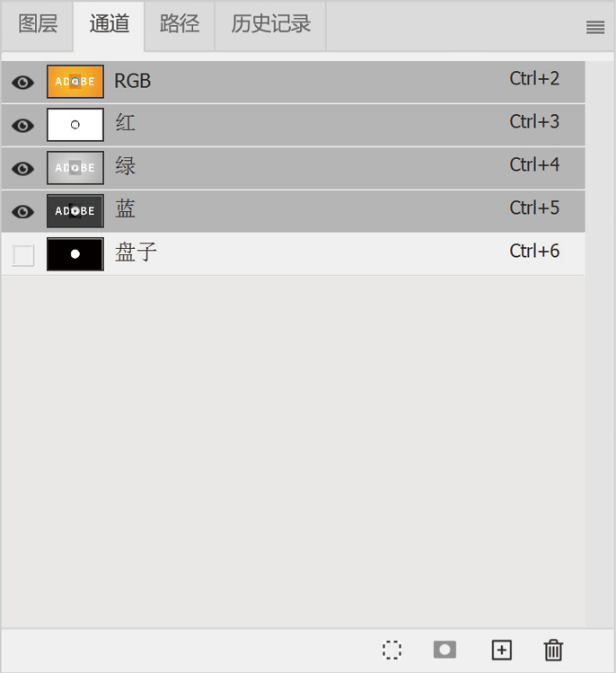Hide the RGB composite channel eye
Screen dimensions: 616x673
(x=22, y=82)
